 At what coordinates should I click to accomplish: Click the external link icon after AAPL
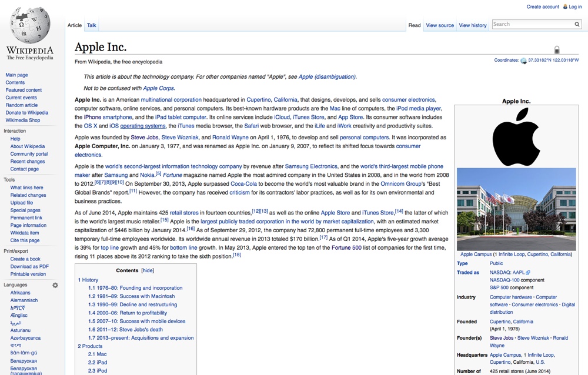[x=528, y=273]
